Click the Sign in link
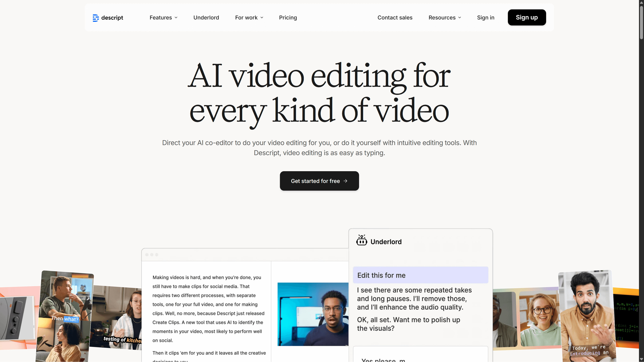Image resolution: width=644 pixels, height=362 pixels. 485,17
